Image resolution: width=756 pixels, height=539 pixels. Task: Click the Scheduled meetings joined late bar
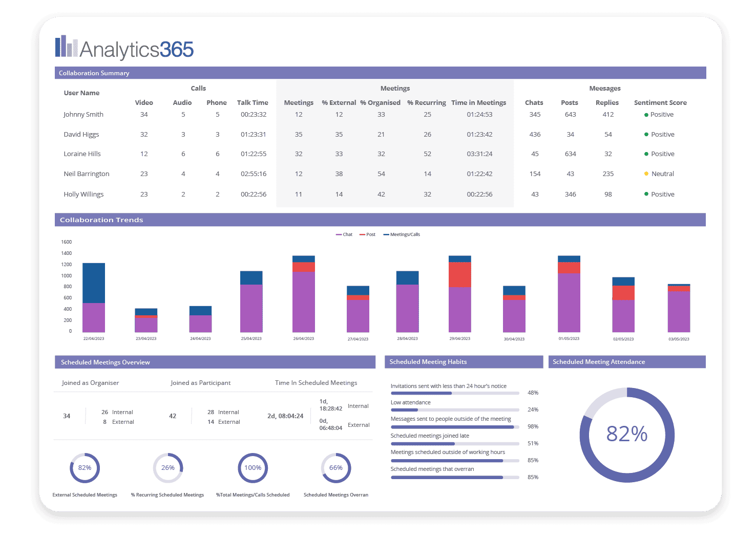pyautogui.click(x=455, y=443)
